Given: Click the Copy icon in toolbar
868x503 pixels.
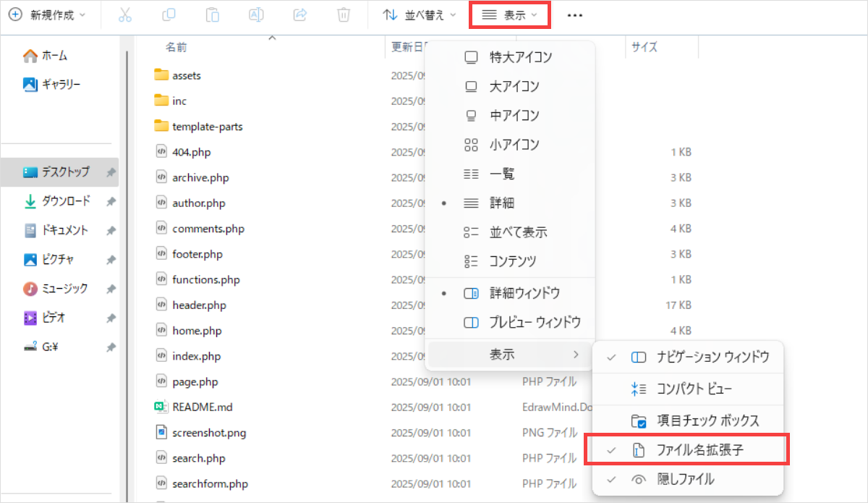Looking at the screenshot, I should pos(169,15).
